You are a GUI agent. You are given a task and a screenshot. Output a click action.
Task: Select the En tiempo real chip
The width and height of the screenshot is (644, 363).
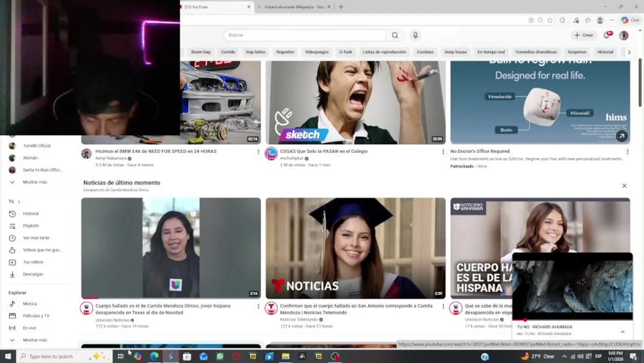[x=491, y=52]
